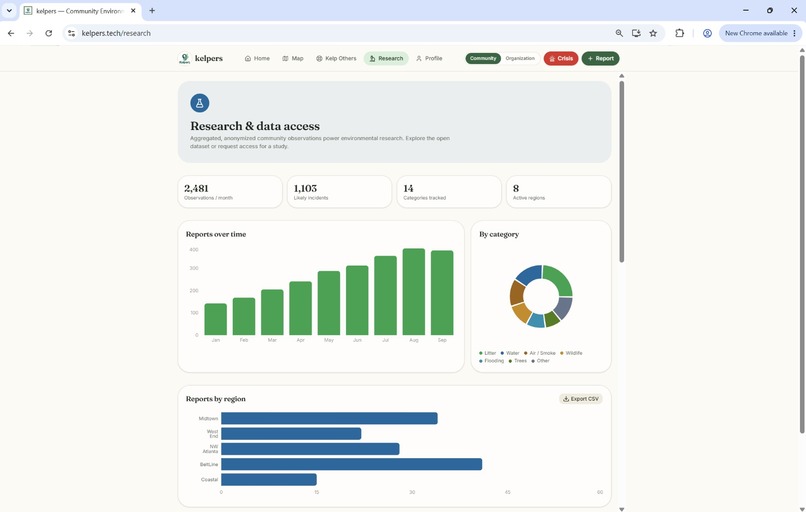Click the Wildlife legend item

(571, 353)
